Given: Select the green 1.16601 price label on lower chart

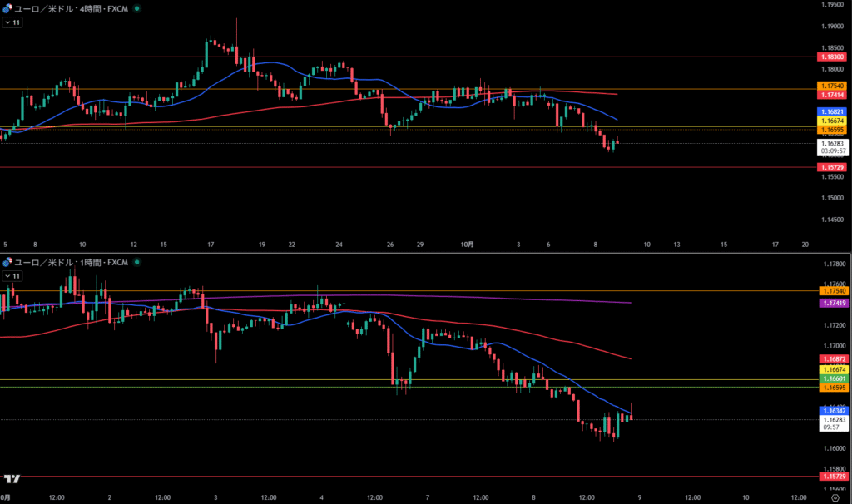Looking at the screenshot, I should [832, 378].
